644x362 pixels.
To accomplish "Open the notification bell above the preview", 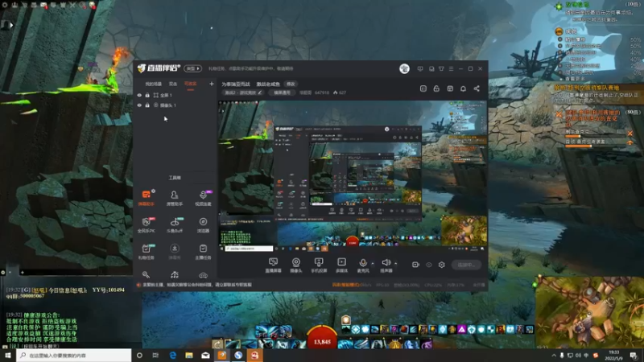I will pyautogui.click(x=464, y=88).
